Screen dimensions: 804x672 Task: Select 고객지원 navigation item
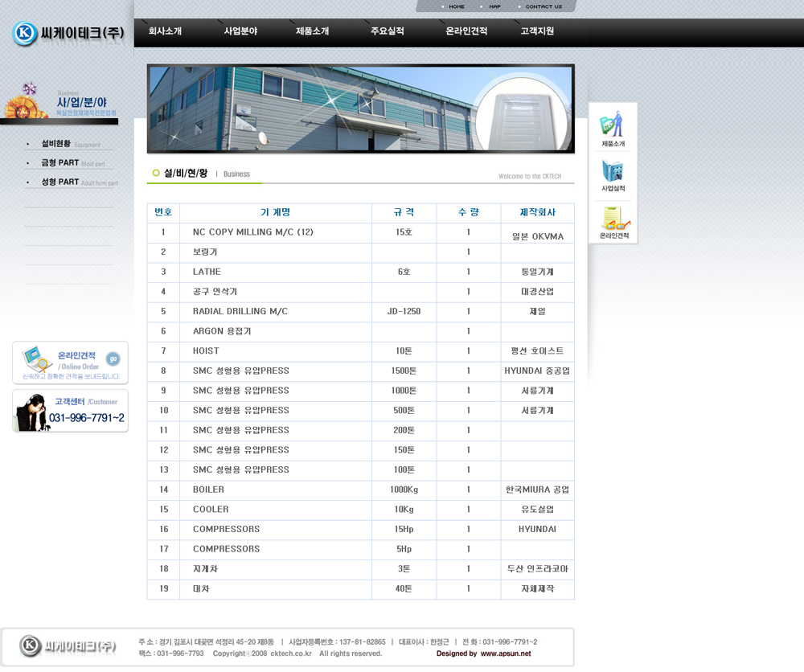tap(537, 31)
